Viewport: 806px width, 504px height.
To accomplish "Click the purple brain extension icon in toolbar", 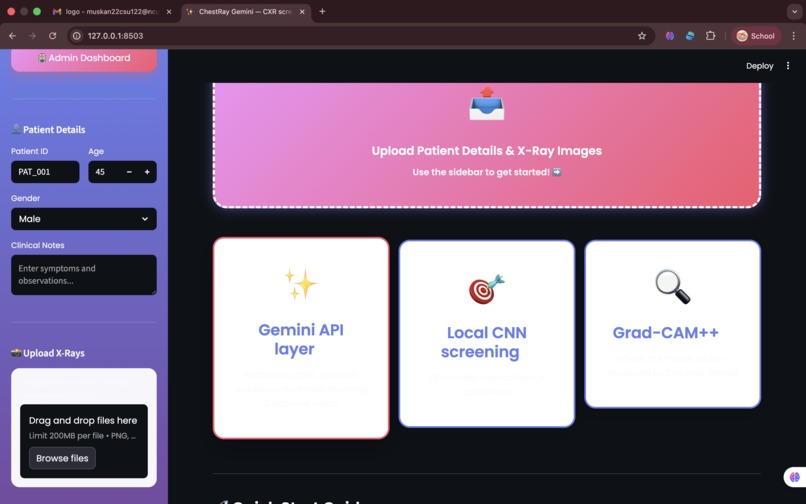I will (x=670, y=36).
